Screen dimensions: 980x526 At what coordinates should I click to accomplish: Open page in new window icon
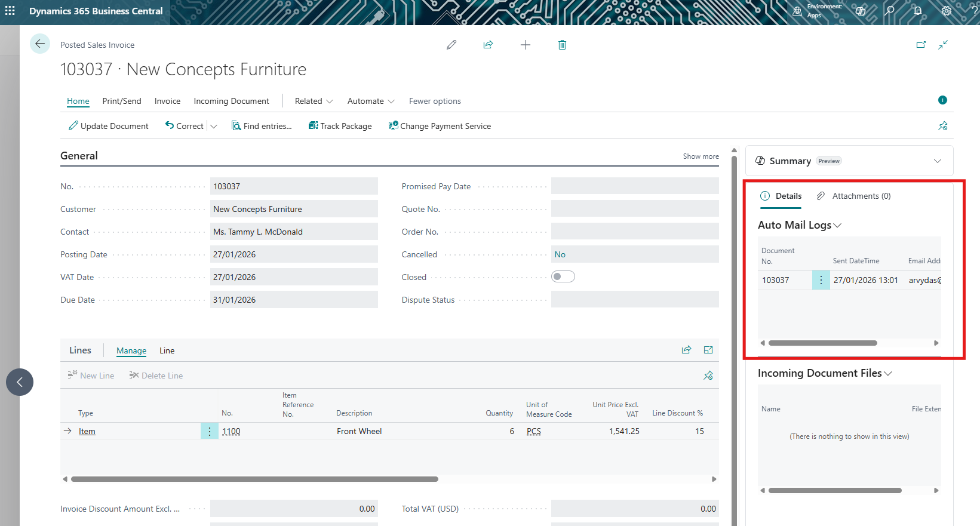921,45
